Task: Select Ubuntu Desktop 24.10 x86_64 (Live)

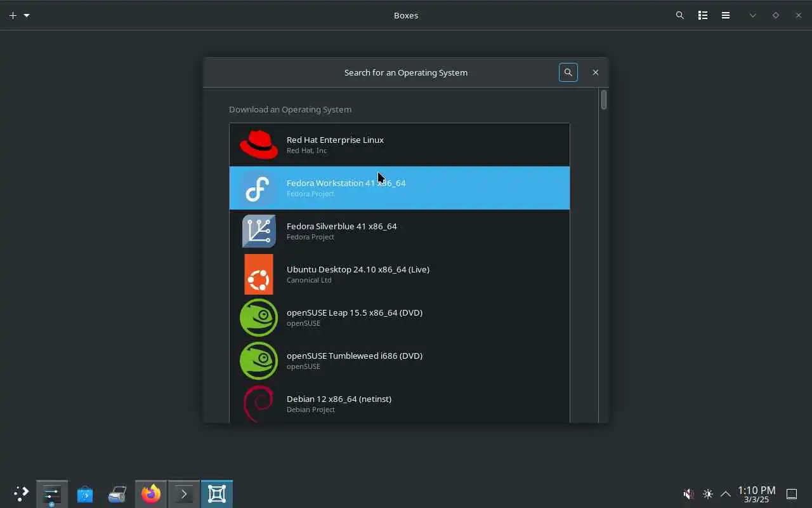Action: point(400,274)
